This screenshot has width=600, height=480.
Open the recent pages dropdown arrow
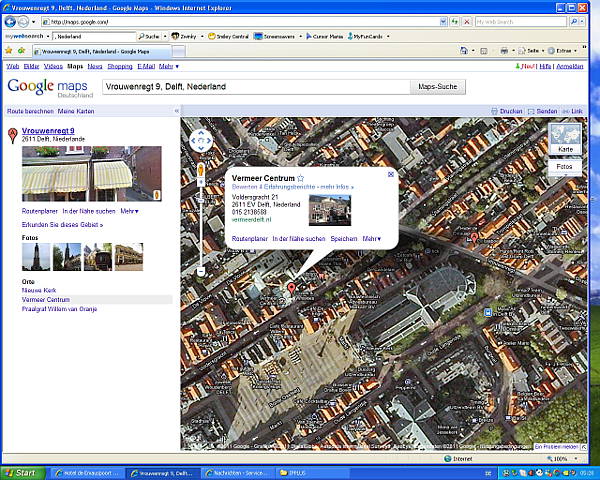point(33,22)
